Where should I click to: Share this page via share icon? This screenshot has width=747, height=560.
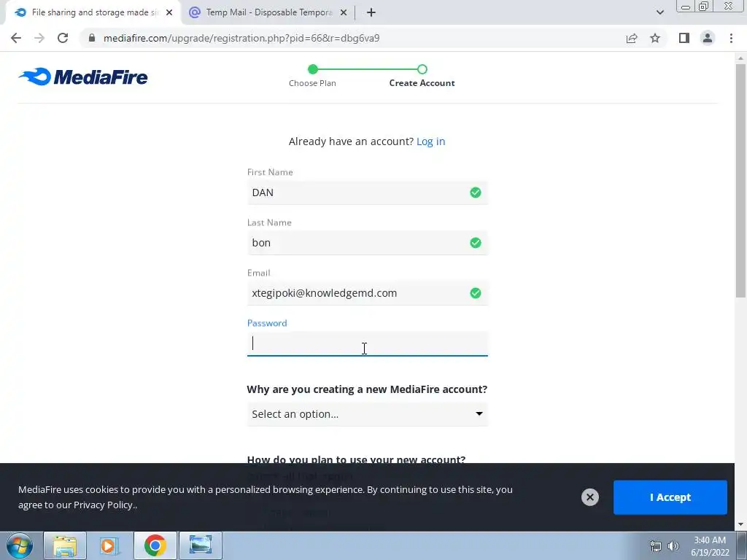click(632, 38)
